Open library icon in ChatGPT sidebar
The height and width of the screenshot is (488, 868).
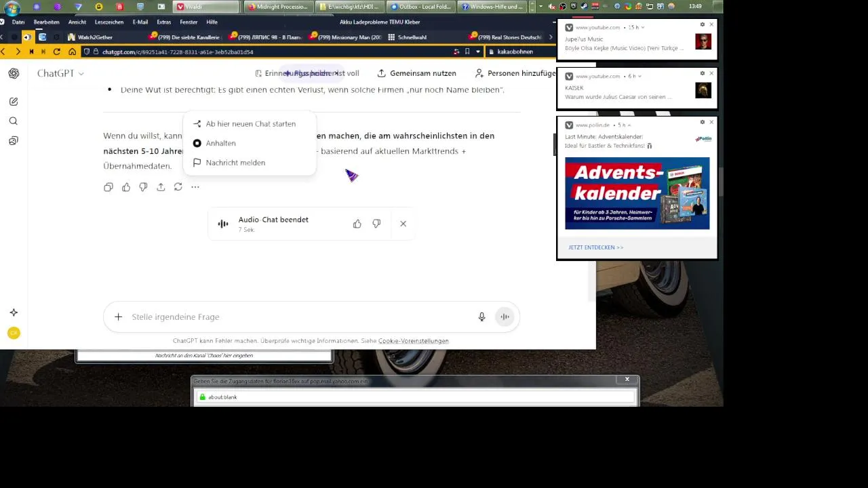(x=14, y=141)
